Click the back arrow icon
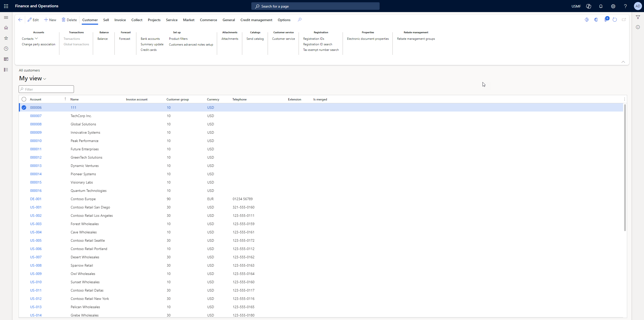 click(x=20, y=20)
